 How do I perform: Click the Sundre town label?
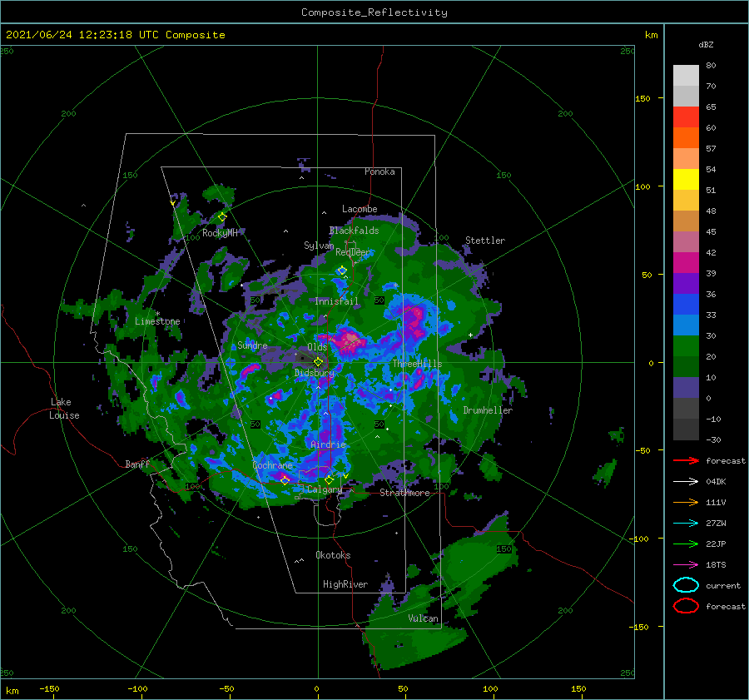coord(252,345)
